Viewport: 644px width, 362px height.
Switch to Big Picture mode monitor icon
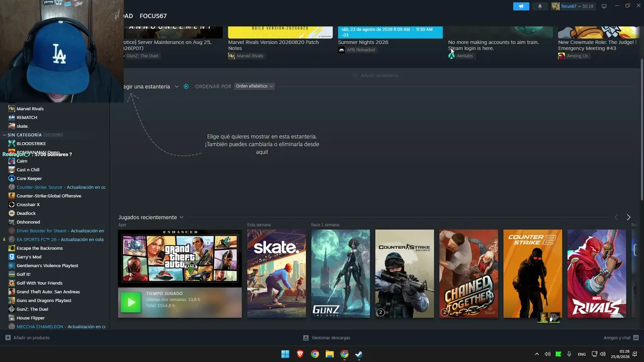point(604,6)
